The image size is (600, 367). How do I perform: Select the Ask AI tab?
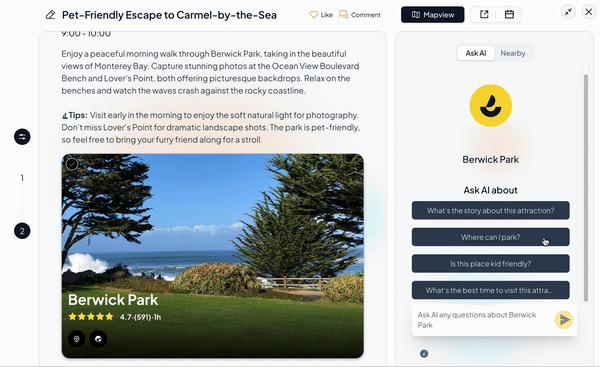[x=476, y=53]
